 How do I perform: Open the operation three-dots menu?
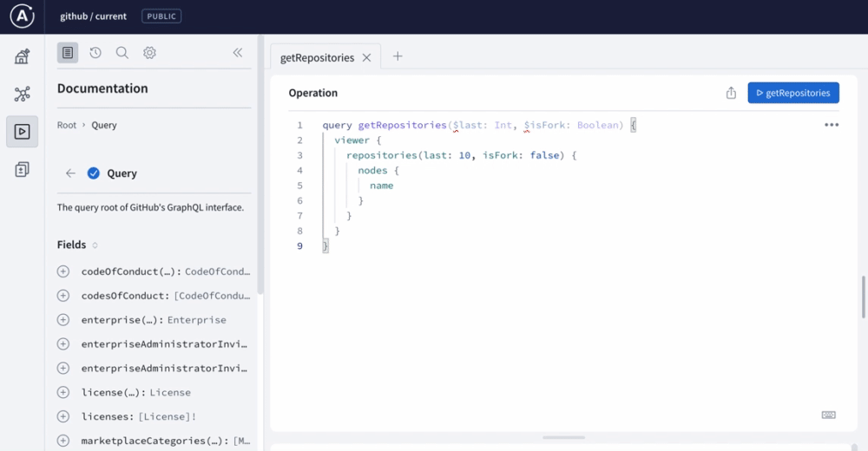[x=832, y=125]
